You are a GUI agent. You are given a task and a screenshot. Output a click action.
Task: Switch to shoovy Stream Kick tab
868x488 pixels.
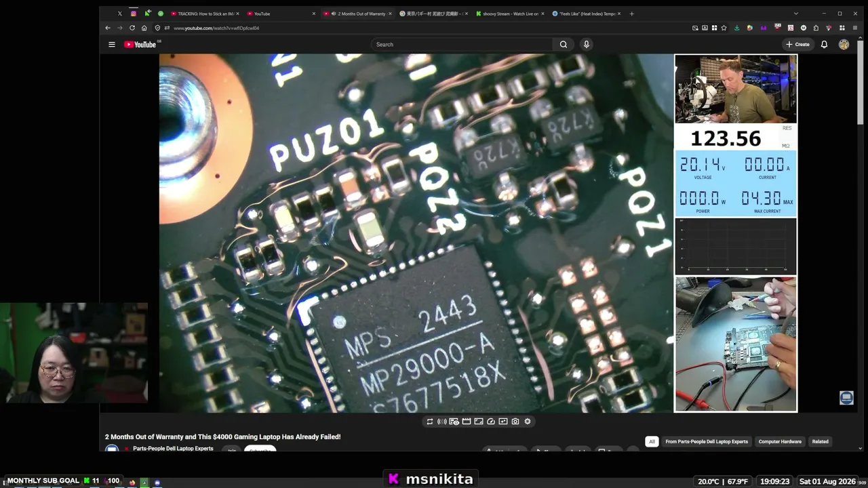[510, 14]
